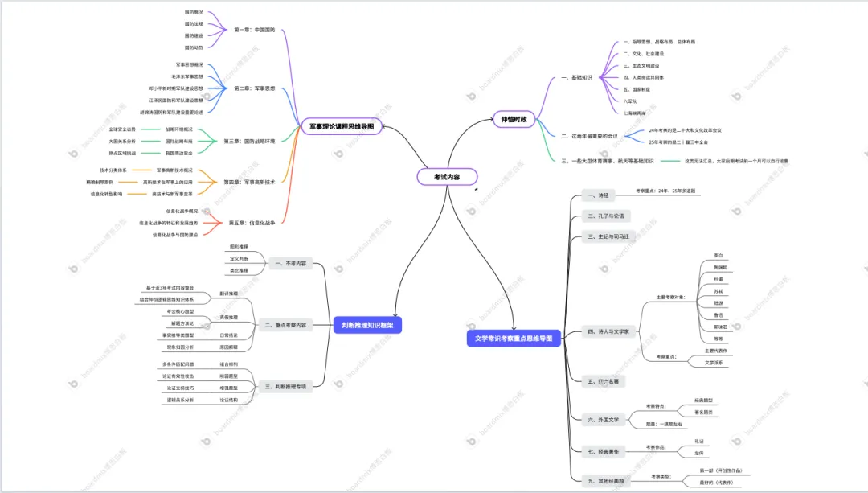868x493 pixels.
Task: Click the leaf node 全球安全态势
Action: click(x=122, y=129)
